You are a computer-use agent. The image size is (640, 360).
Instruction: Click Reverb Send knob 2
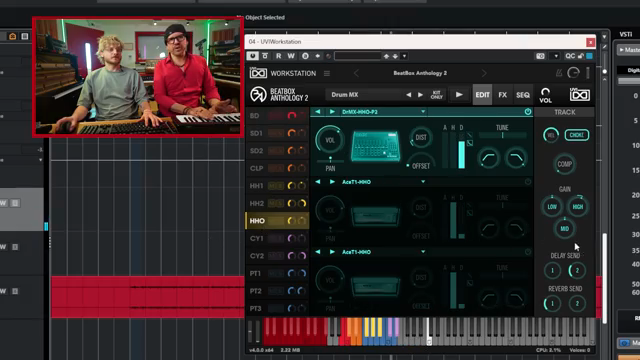[577, 304]
